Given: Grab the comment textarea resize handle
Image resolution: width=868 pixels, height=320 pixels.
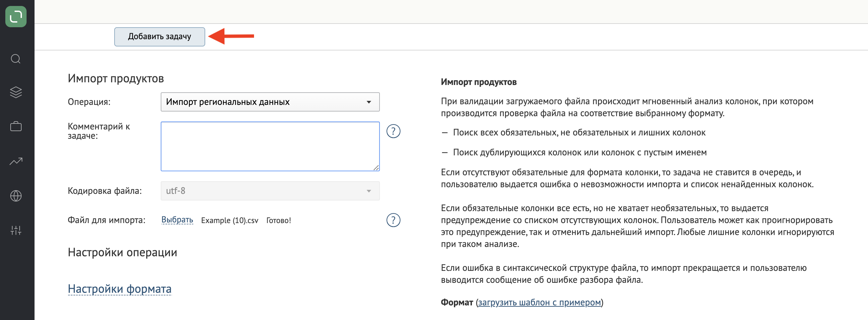Looking at the screenshot, I should click(x=376, y=167).
